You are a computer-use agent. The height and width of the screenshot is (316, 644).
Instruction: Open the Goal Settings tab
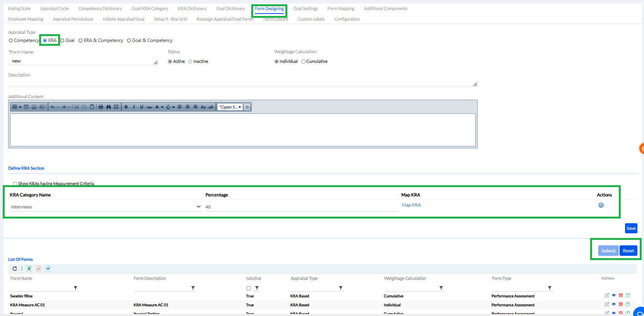pyautogui.click(x=305, y=9)
